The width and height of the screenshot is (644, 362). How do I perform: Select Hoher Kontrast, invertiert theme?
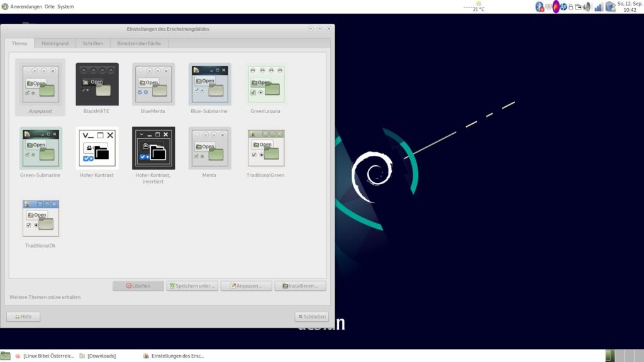(153, 148)
